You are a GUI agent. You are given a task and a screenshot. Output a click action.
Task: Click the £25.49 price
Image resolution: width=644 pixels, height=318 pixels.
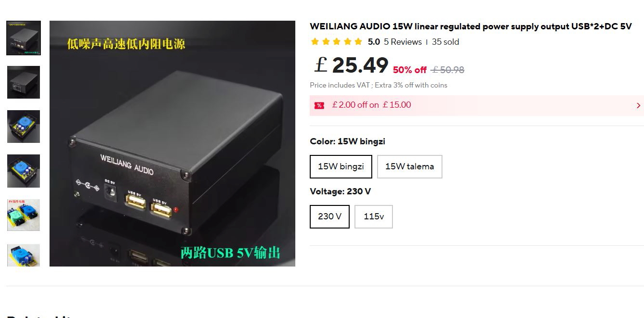[351, 65]
